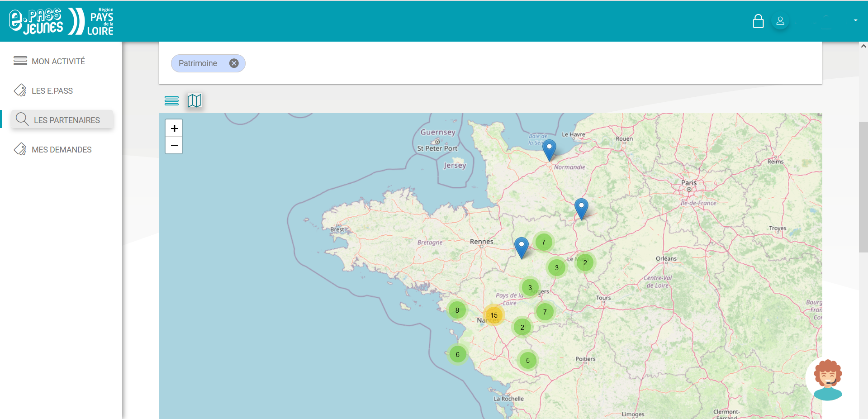Open the e.Pass Jeunes home logo
Viewport: 868px width, 419px height.
click(61, 21)
